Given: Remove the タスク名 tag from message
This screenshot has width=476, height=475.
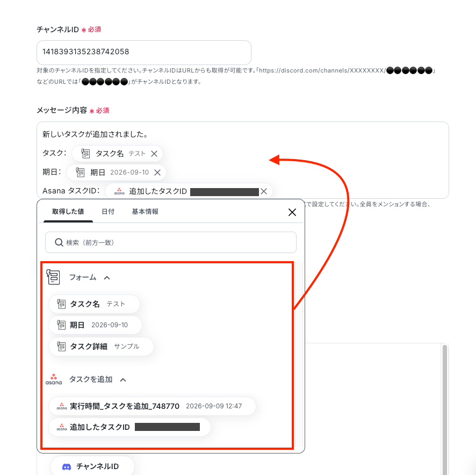Looking at the screenshot, I should click(154, 154).
